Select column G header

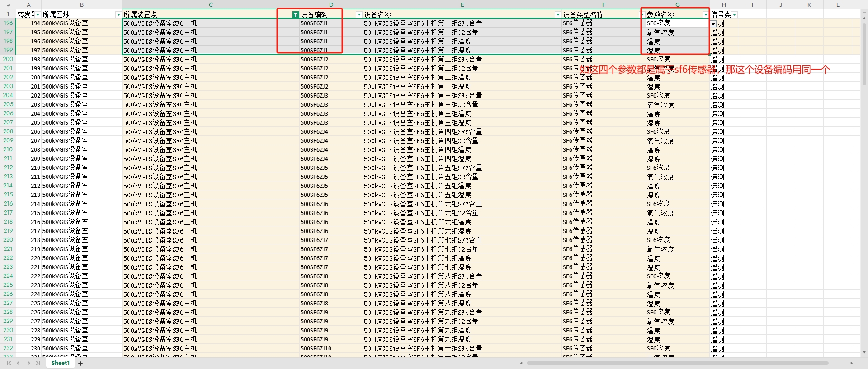click(x=677, y=5)
